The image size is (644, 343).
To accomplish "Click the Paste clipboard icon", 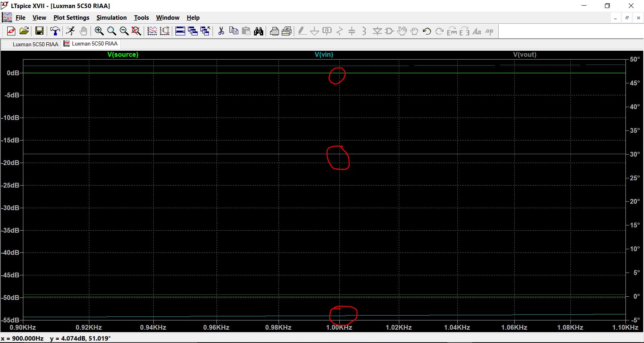I will [x=246, y=31].
